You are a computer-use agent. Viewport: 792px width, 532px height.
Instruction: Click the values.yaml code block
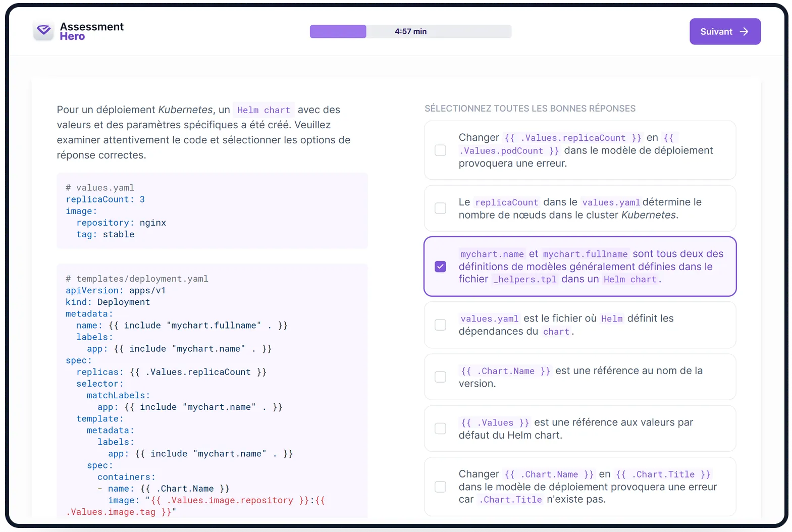click(212, 211)
